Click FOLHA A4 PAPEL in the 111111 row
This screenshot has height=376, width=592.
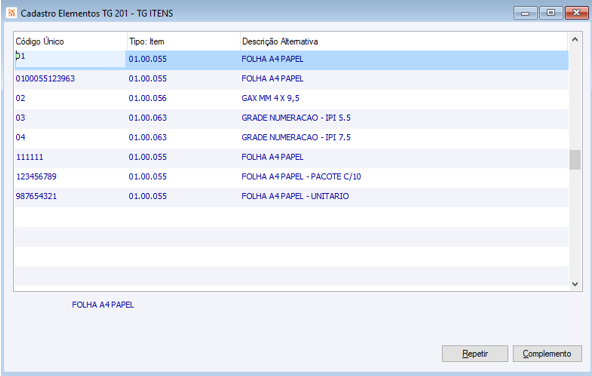click(272, 157)
